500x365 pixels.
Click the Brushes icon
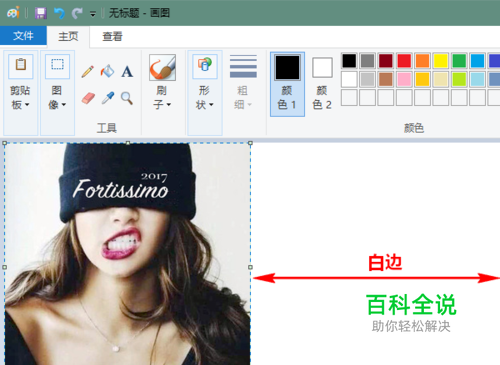pyautogui.click(x=162, y=67)
